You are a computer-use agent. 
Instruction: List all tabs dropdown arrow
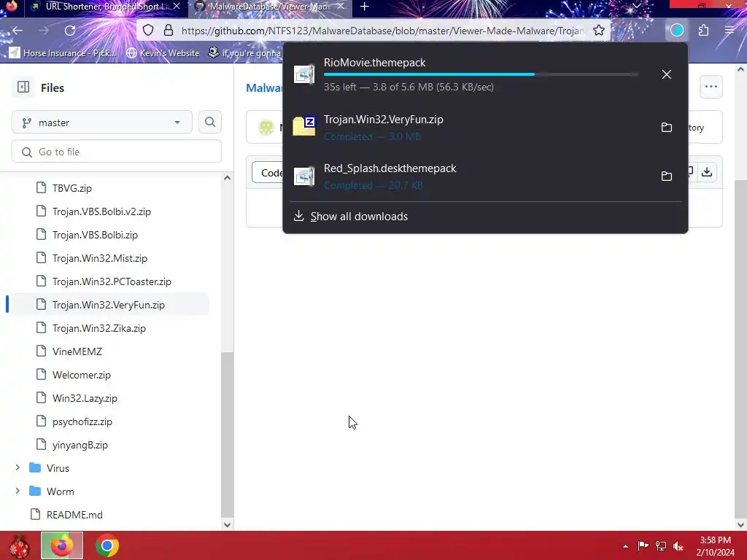click(x=637, y=6)
